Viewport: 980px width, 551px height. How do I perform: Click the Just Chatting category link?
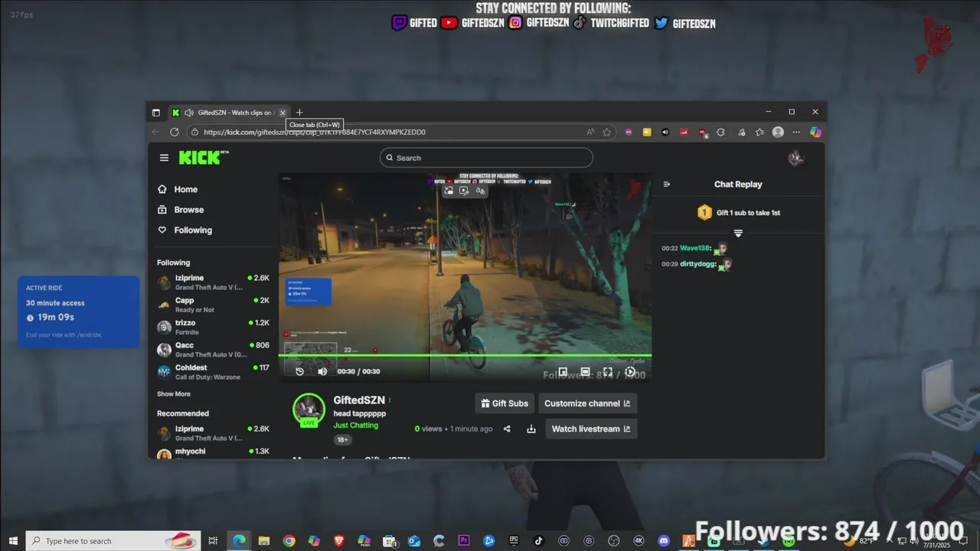coord(355,425)
